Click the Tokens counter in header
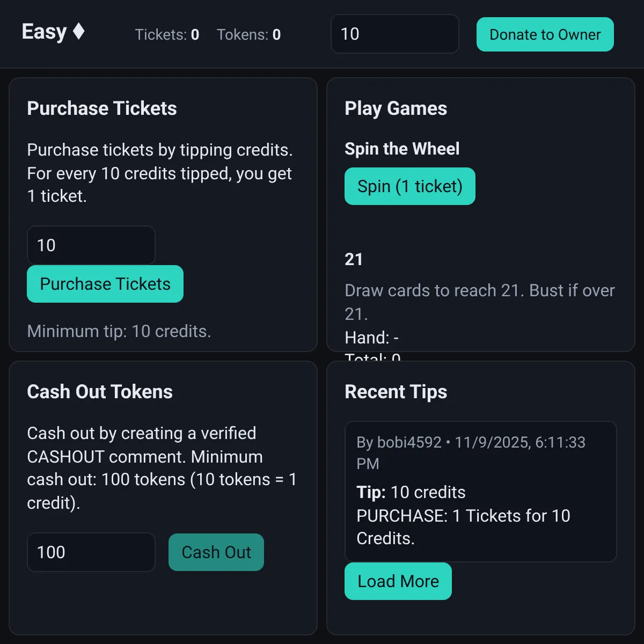The width and height of the screenshot is (644, 644). pyautogui.click(x=248, y=35)
